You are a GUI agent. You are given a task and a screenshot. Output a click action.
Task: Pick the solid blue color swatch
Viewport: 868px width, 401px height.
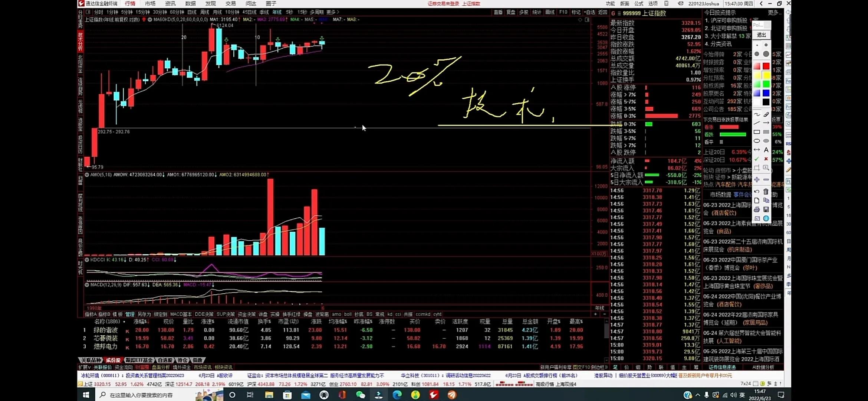(766, 93)
